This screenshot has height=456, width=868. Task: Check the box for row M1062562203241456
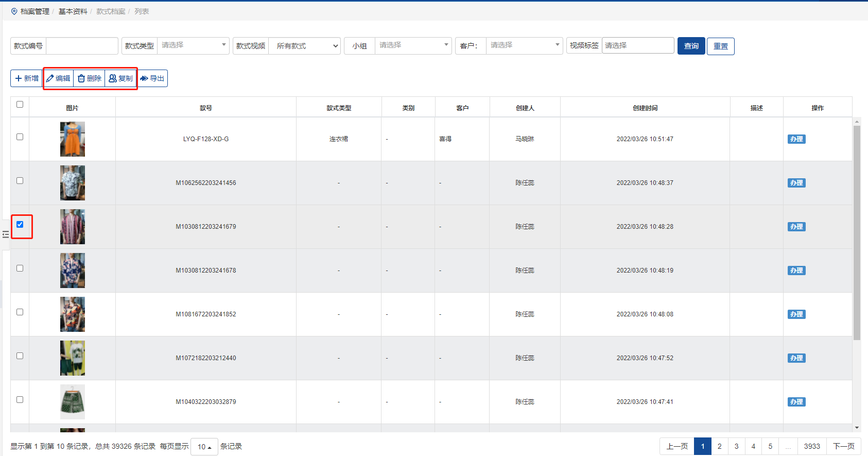point(20,181)
